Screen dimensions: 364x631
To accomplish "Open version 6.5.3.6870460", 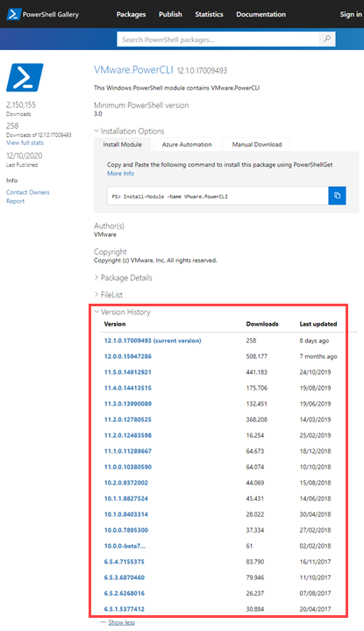I will click(x=125, y=577).
